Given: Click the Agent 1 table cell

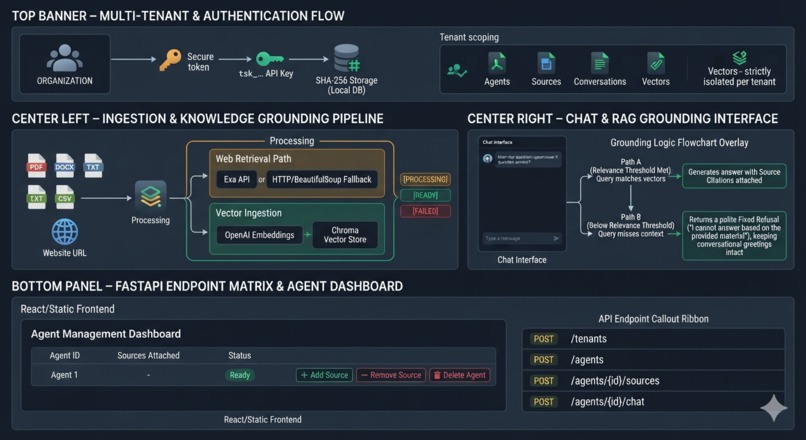Looking at the screenshot, I should 64,375.
